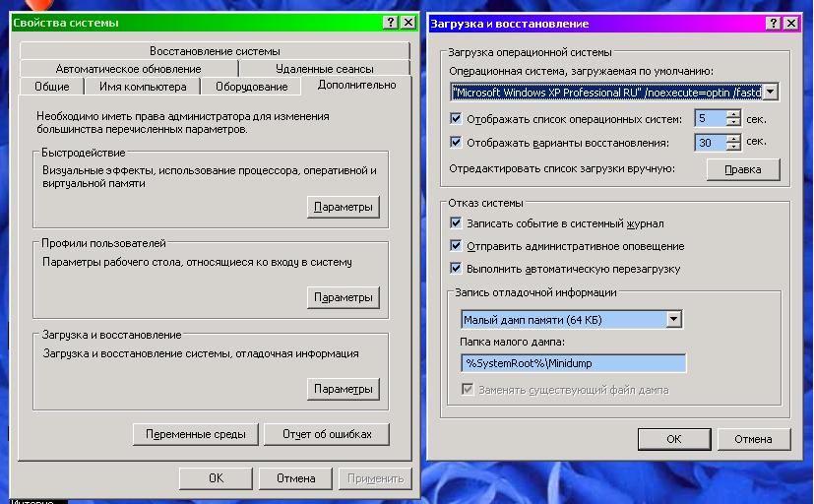Uncheck Записать событие в системный журнал
Image resolution: width=814 pixels, height=504 pixels.
coord(456,224)
